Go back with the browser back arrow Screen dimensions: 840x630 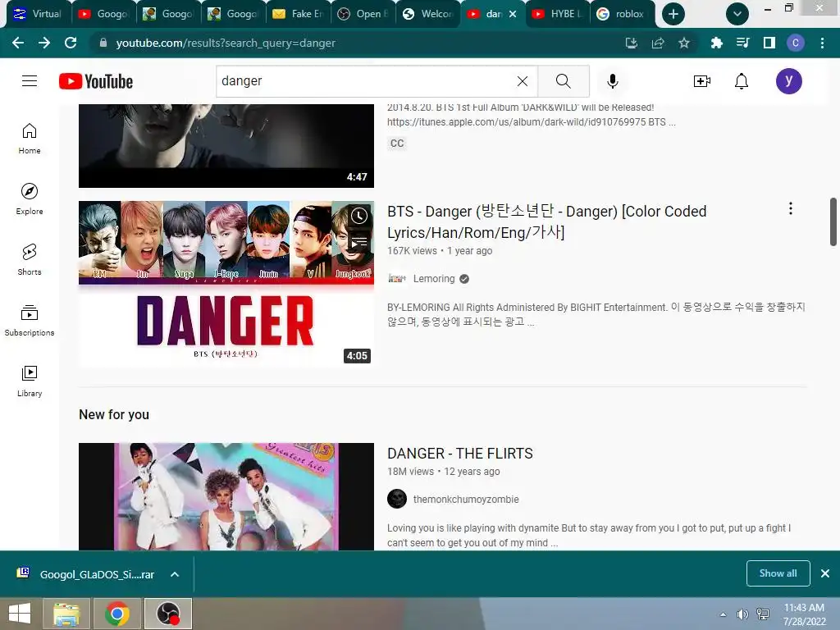point(18,43)
